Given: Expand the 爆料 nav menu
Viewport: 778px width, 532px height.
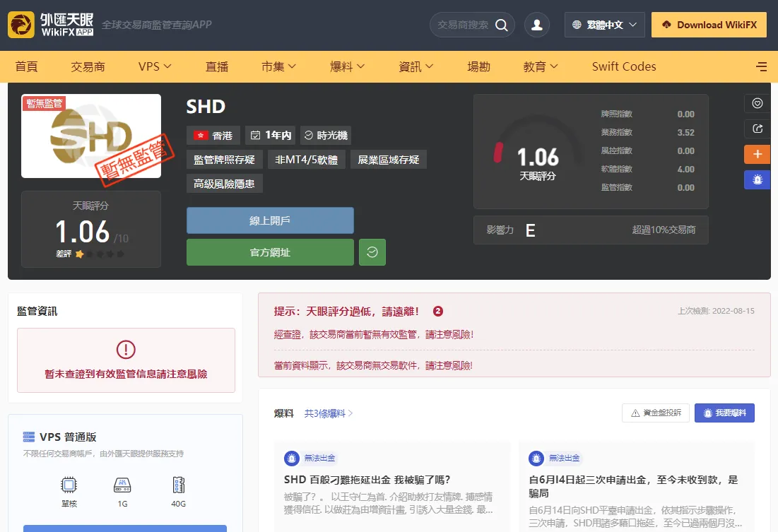Looking at the screenshot, I should (x=348, y=66).
